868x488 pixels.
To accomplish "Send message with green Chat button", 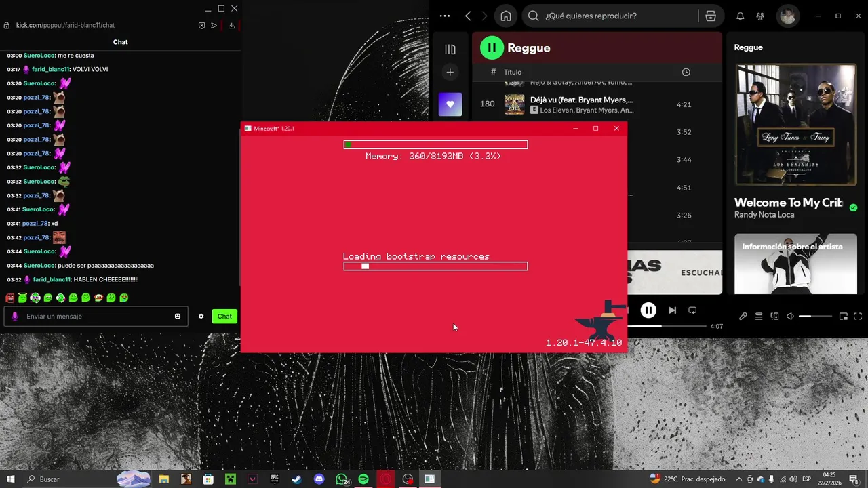I will click(224, 317).
